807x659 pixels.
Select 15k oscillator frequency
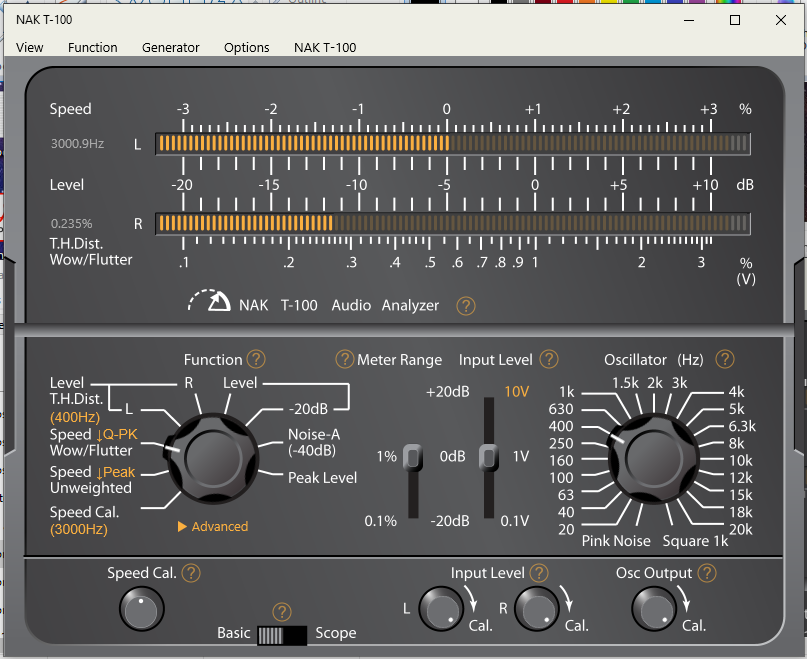(x=741, y=495)
